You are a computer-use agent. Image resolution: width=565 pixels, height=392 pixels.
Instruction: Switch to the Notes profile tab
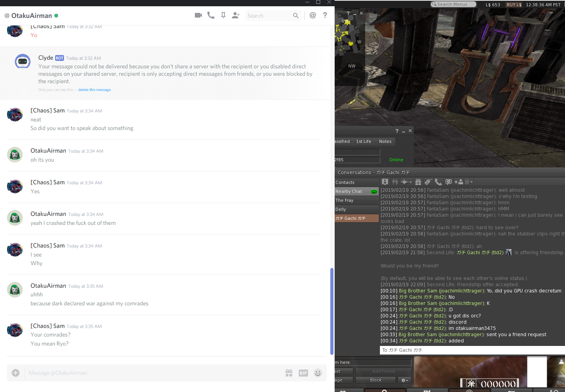pyautogui.click(x=385, y=141)
